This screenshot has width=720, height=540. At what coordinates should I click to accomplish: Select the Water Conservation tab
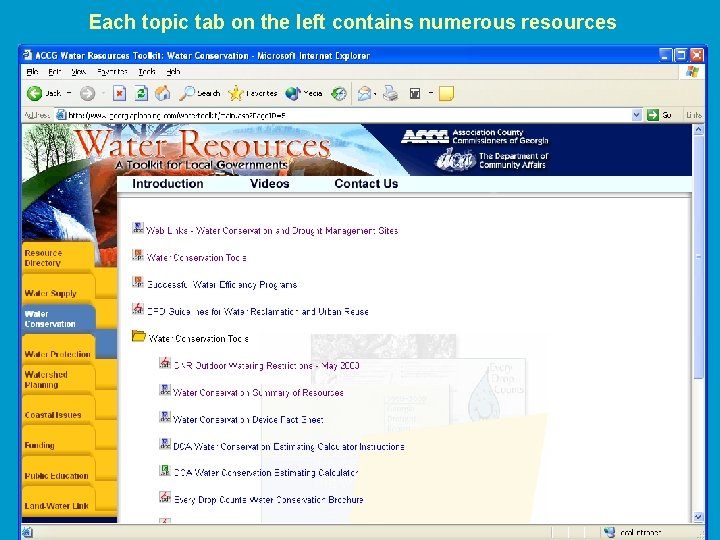(58, 319)
